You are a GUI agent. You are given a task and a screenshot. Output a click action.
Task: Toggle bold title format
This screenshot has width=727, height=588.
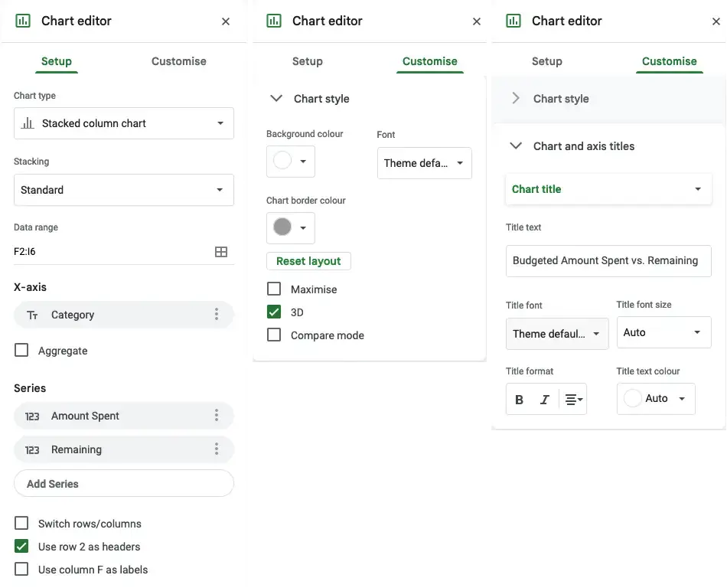(x=520, y=400)
